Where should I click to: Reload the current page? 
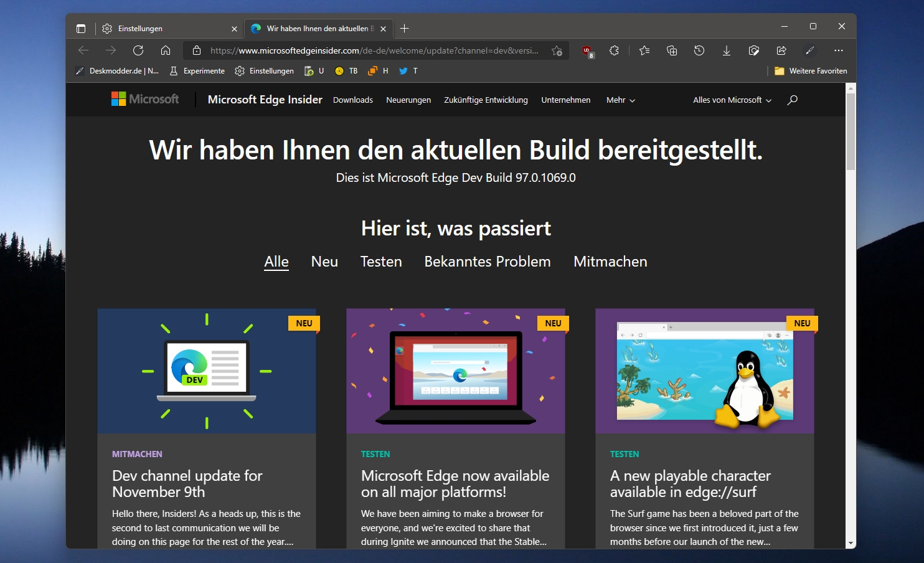tap(138, 50)
